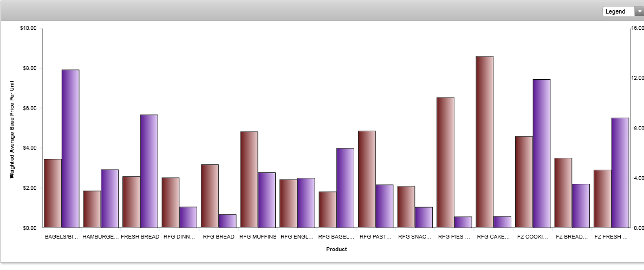The image size is (644, 270).
Task: Select the maroon bar for HAMBURGE...
Action: [x=92, y=209]
